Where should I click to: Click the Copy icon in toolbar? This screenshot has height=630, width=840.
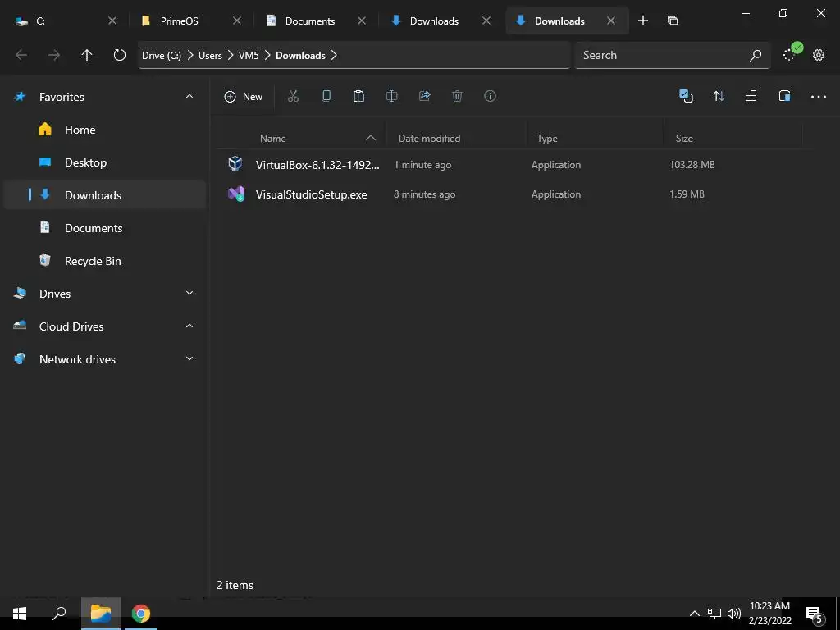coord(326,97)
